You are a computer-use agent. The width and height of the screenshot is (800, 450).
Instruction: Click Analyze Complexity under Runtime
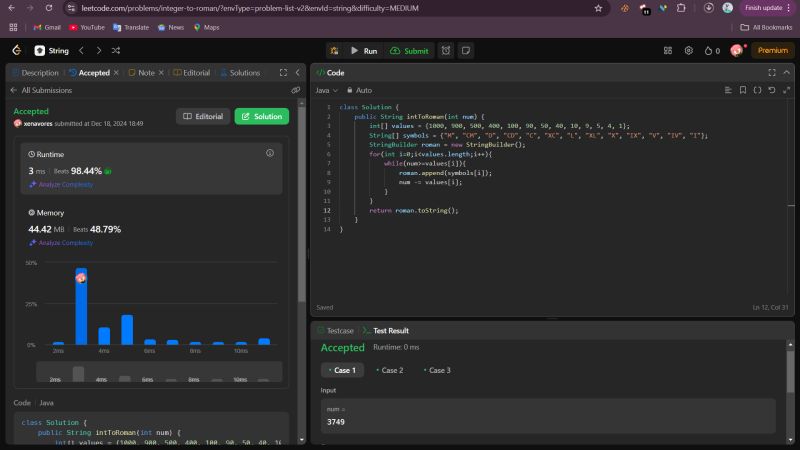point(61,184)
